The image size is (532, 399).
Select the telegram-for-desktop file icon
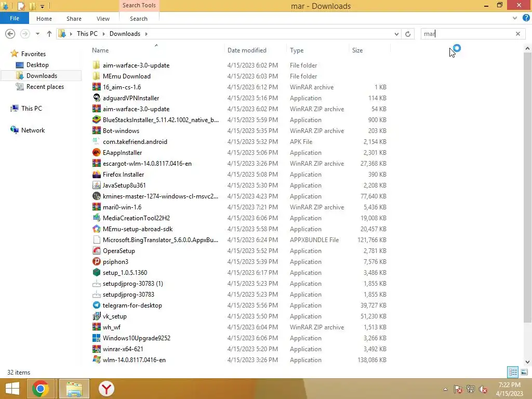coord(96,305)
